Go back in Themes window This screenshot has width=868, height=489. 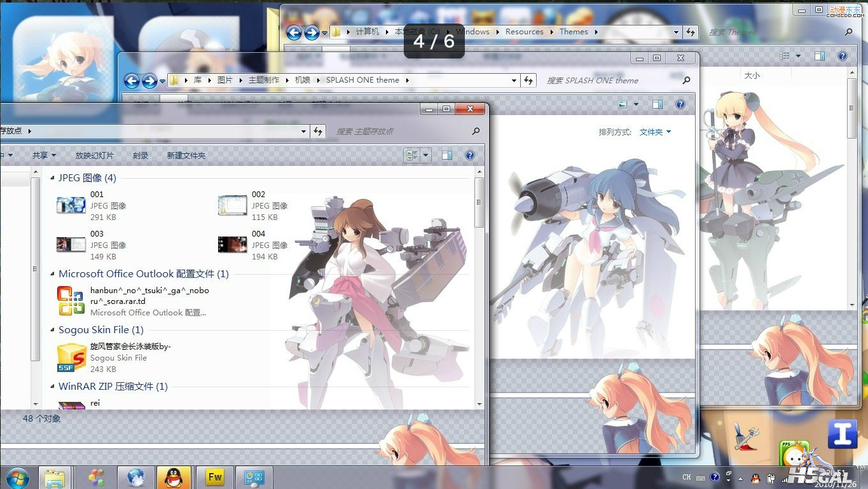294,32
